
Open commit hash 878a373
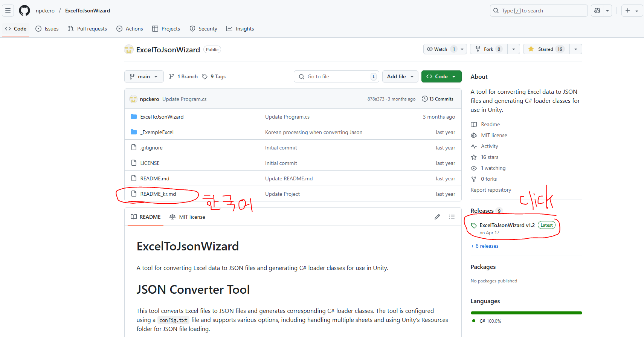pyautogui.click(x=376, y=99)
